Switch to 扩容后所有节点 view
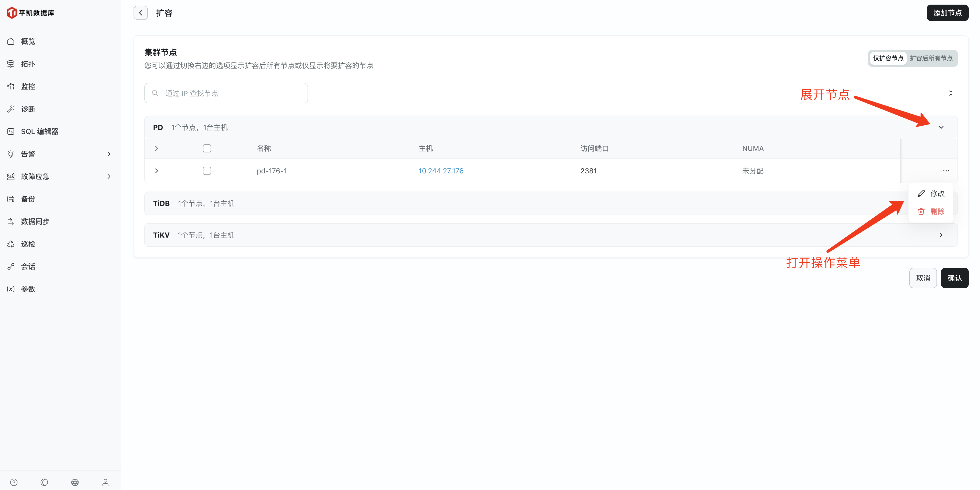Image resolution: width=980 pixels, height=490 pixels. (931, 58)
